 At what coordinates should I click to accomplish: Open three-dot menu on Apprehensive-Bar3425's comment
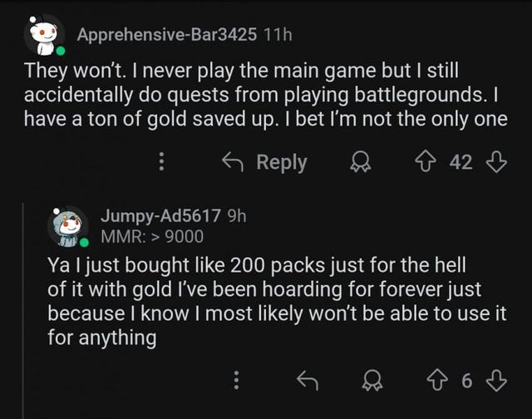pos(162,163)
